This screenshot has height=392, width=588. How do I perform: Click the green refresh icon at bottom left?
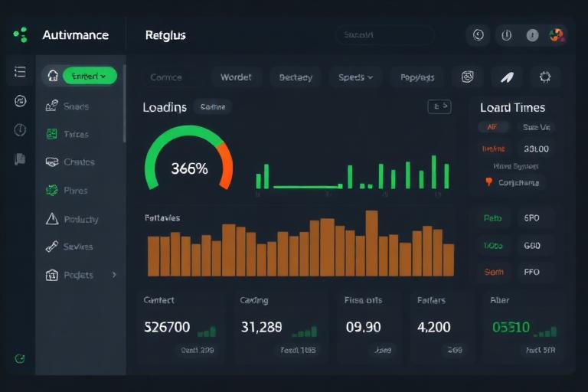[20, 358]
